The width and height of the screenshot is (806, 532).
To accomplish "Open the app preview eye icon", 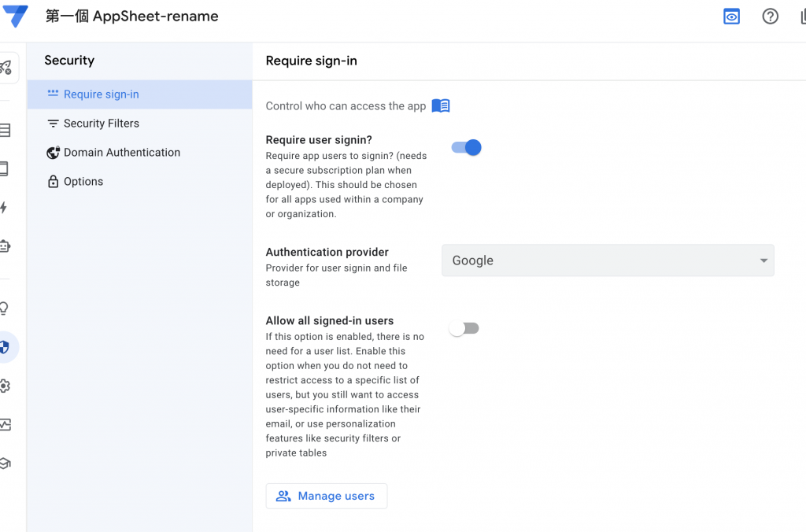I will (731, 17).
